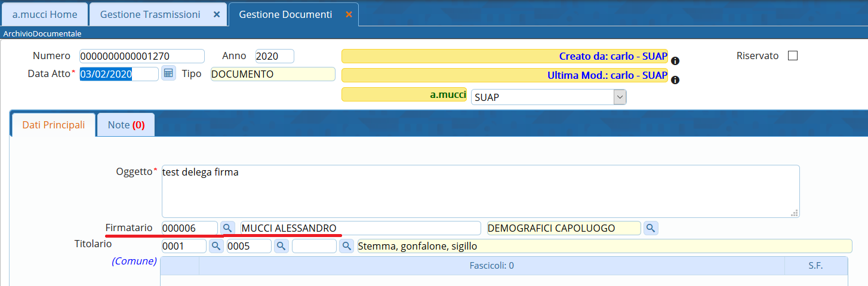Click the Anno field showing 2020
The image size is (868, 286).
[274, 56]
